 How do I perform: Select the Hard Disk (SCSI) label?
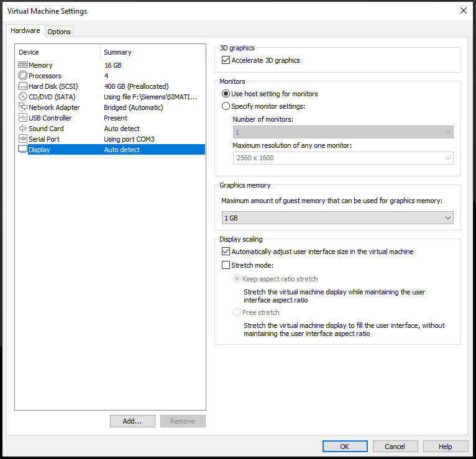tap(53, 86)
